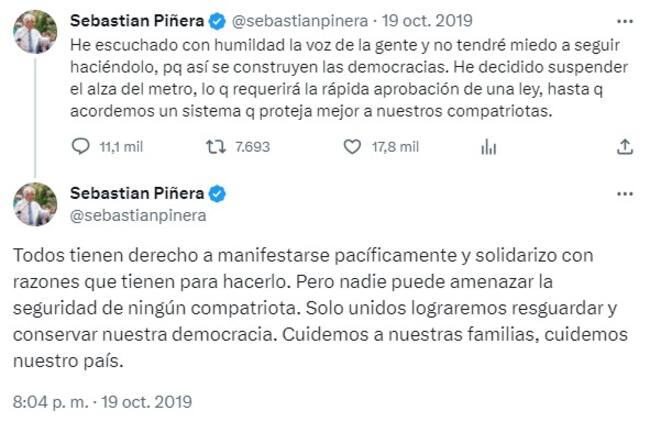Retweet the first tweet via the arrows icon
This screenshot has height=422, width=650.
pos(212,147)
